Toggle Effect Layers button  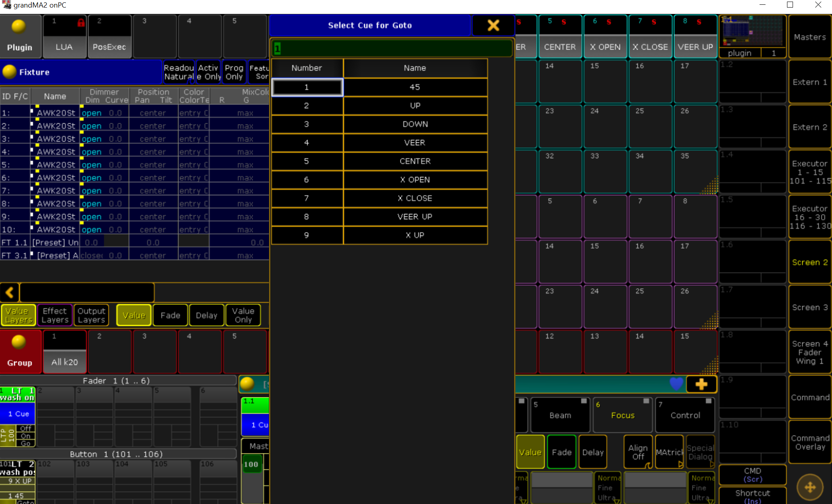click(x=55, y=315)
